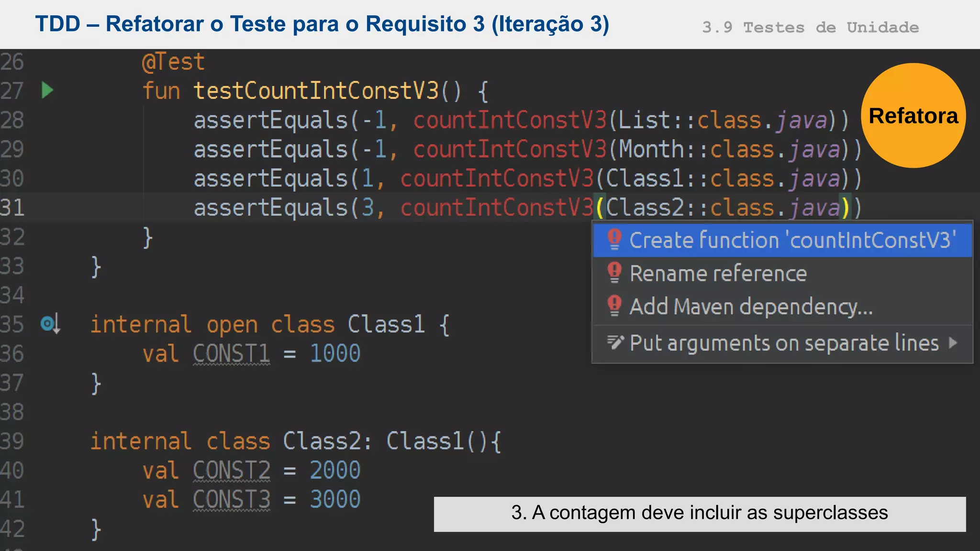Click red bulb icon beside Create function
The image size is (980, 551).
(614, 240)
